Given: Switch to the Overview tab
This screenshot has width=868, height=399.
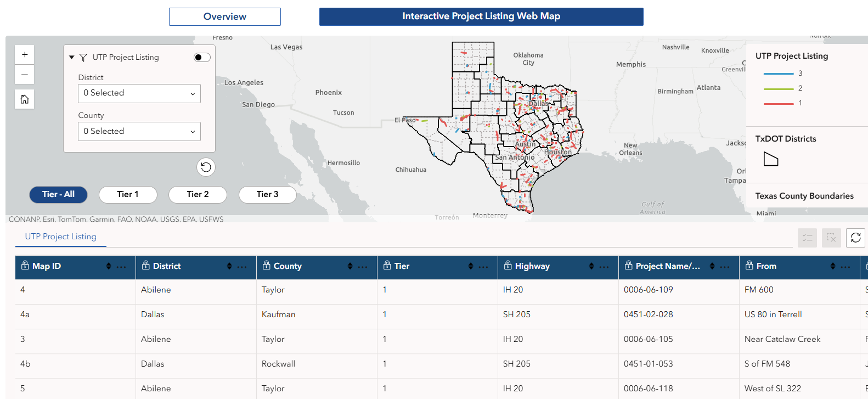Looking at the screenshot, I should [x=225, y=16].
